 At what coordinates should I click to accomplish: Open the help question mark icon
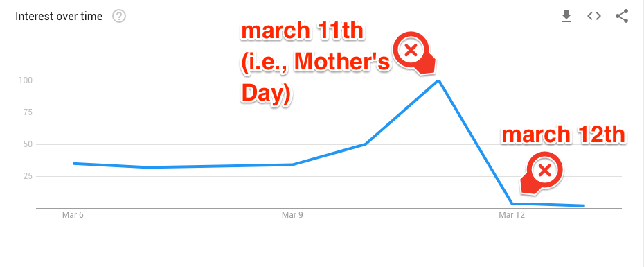click(x=119, y=17)
